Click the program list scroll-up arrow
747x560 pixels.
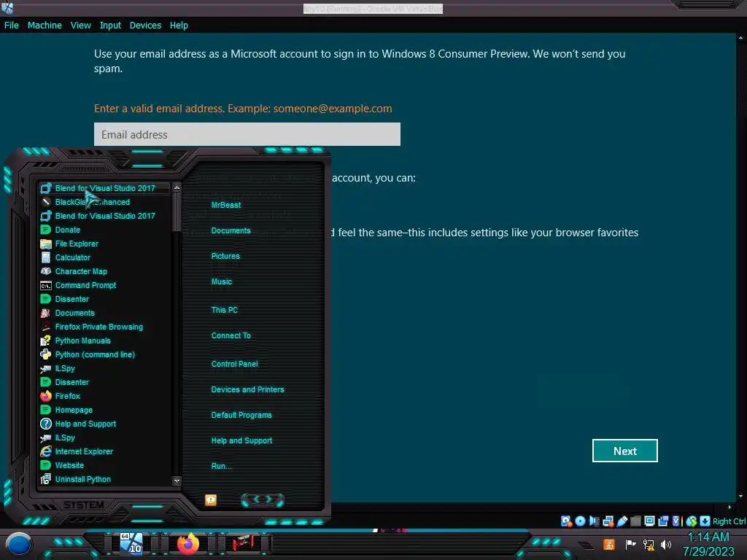(x=177, y=187)
